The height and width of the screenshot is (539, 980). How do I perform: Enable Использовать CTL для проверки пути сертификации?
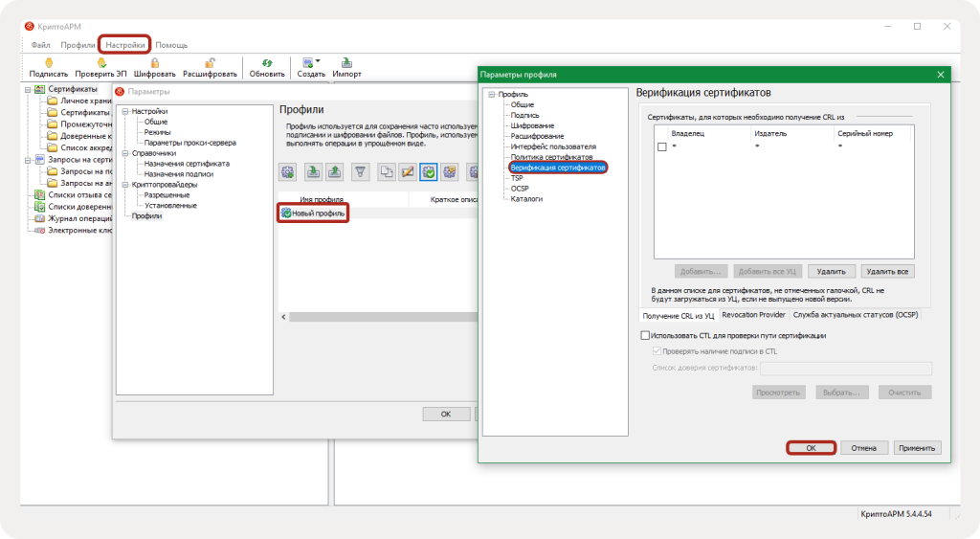pyautogui.click(x=645, y=336)
